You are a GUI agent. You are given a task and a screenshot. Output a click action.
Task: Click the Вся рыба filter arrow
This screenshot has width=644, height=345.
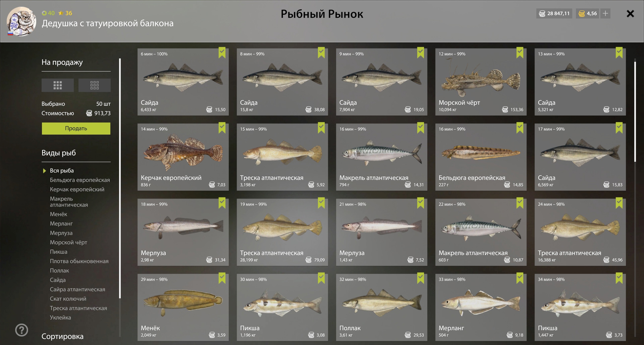tap(45, 171)
